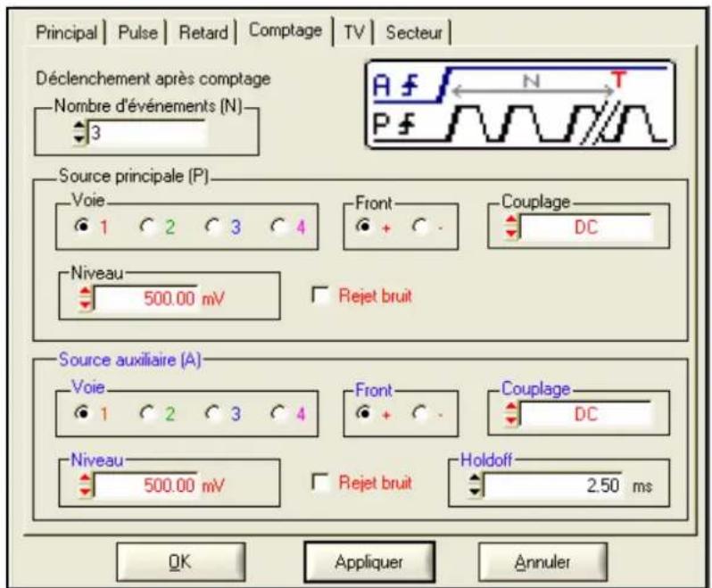
Task: Choose negative Front for Source auxiliaire
Action: click(420, 413)
